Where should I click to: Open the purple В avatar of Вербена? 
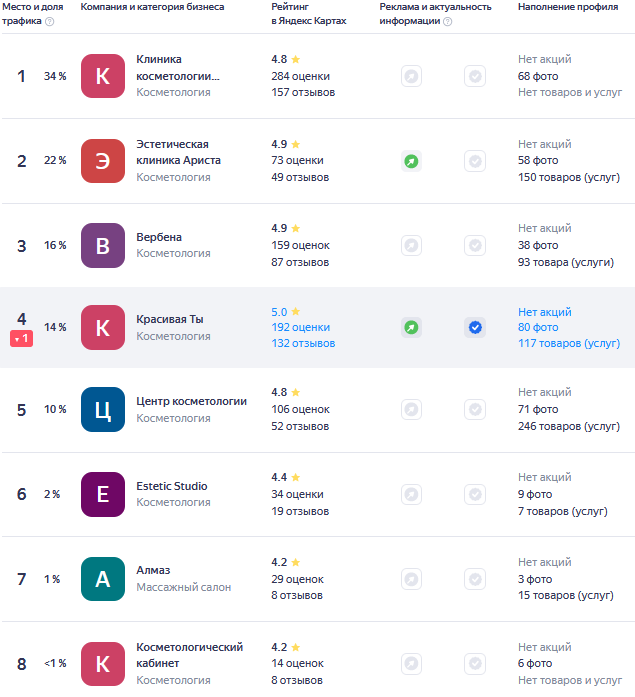pos(103,245)
